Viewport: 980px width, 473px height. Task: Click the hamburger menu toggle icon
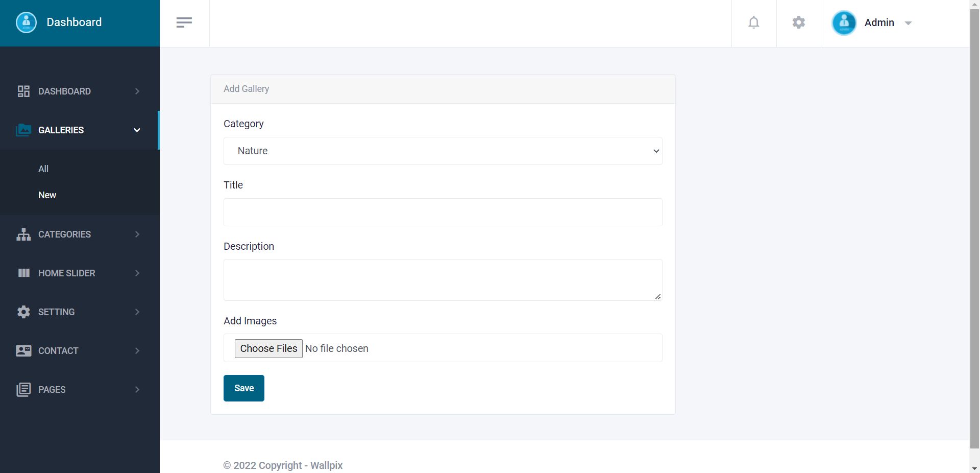point(184,22)
